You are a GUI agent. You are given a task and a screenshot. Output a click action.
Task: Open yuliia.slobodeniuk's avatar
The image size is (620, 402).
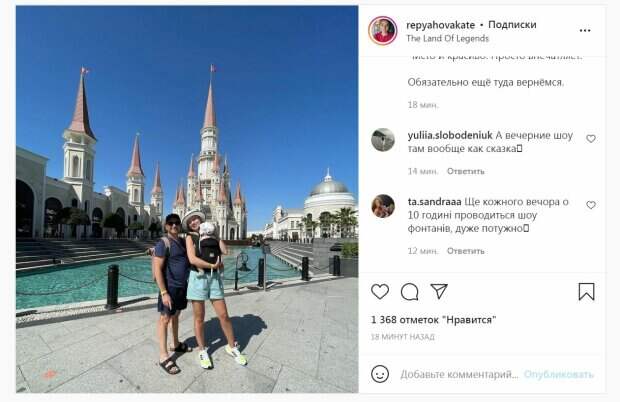pyautogui.click(x=383, y=140)
